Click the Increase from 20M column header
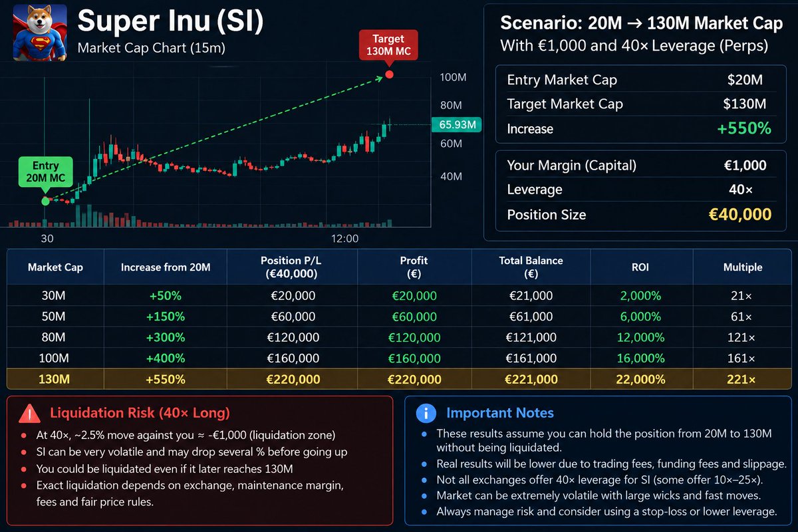Screen dimensions: 798x532 (166, 267)
